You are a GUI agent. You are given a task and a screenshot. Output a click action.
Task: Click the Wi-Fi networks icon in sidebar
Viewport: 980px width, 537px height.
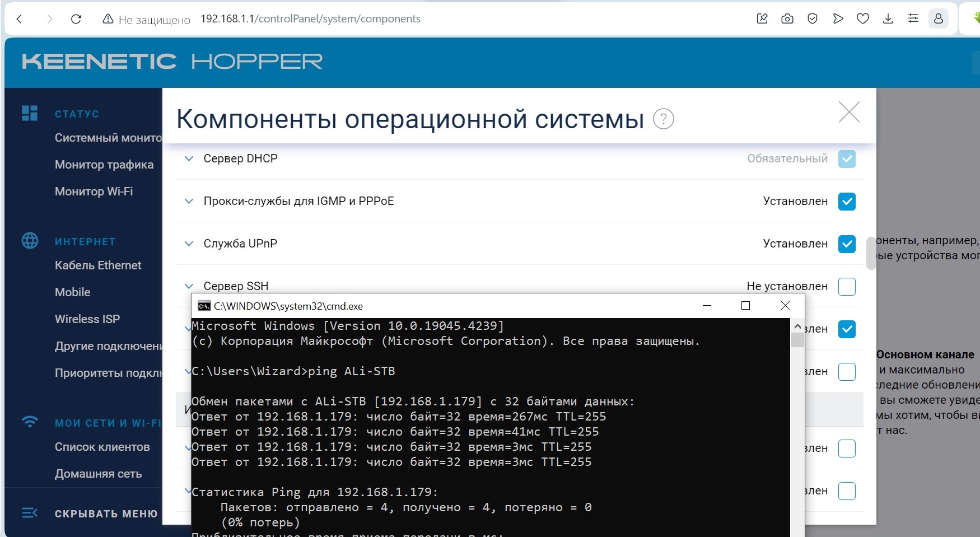tap(30, 422)
